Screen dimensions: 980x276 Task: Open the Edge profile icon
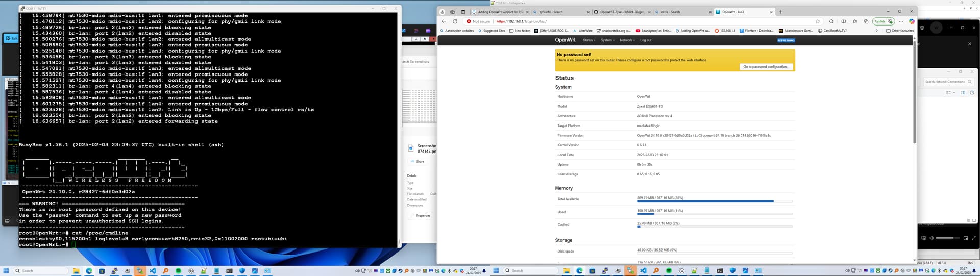(x=442, y=12)
